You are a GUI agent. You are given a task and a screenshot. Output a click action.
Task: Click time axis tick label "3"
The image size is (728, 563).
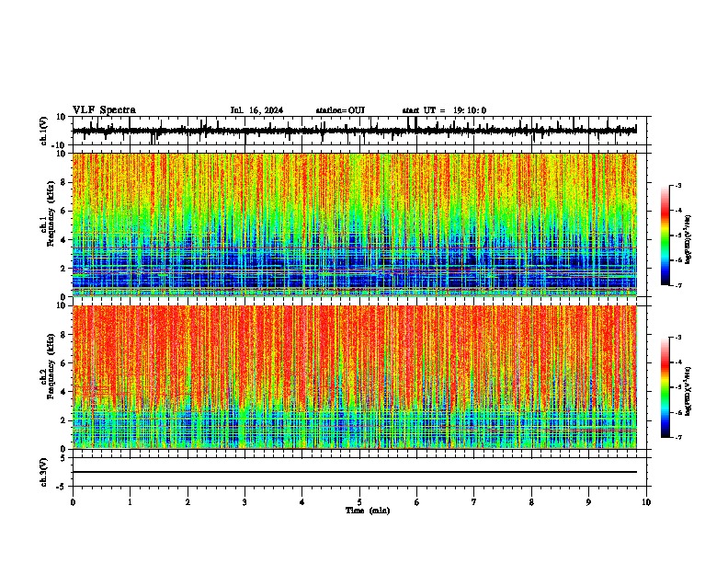245,502
